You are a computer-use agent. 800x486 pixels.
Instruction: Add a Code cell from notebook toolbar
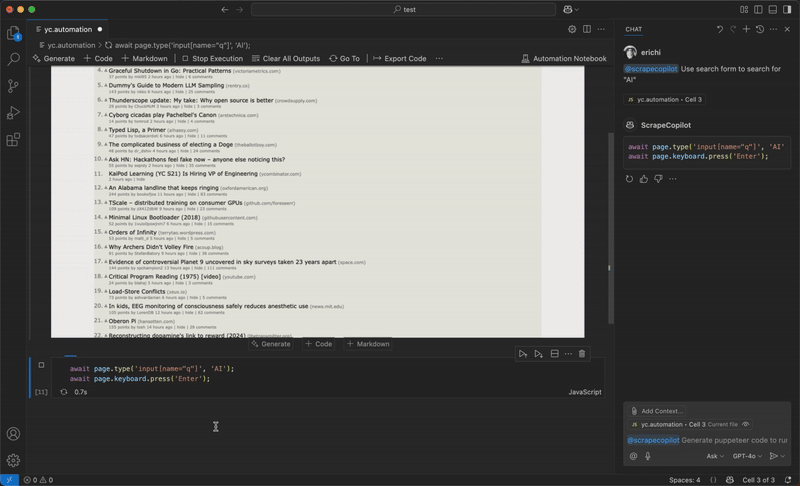[x=98, y=58]
